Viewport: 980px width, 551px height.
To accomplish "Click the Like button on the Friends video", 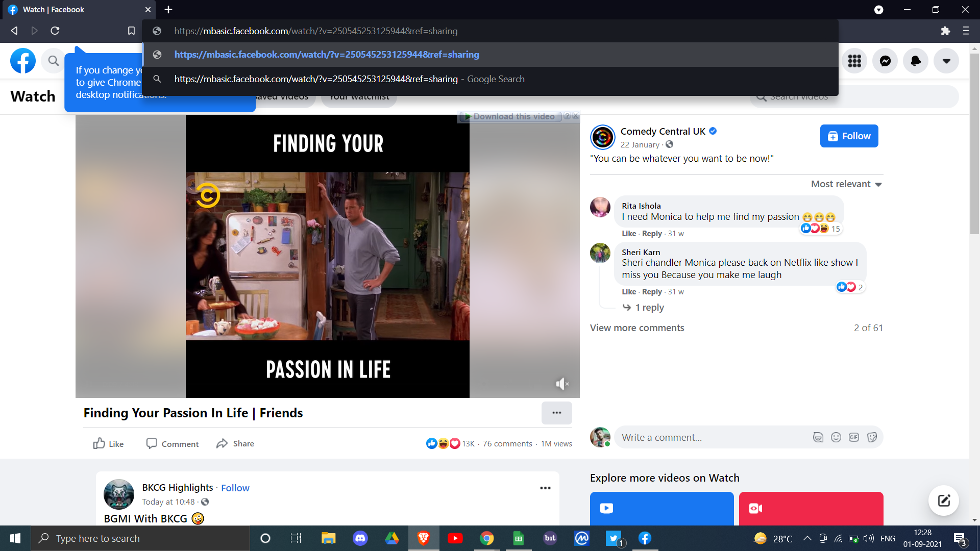I will (108, 443).
